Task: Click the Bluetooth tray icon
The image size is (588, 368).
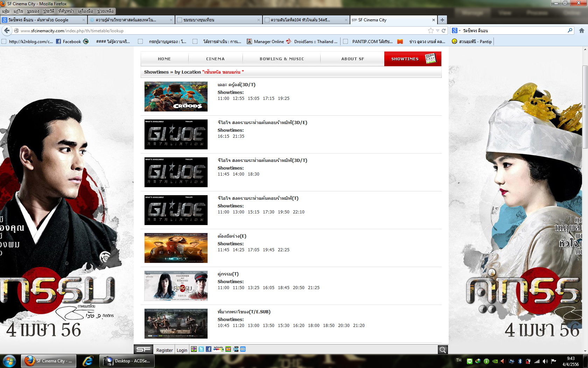Action: point(520,361)
